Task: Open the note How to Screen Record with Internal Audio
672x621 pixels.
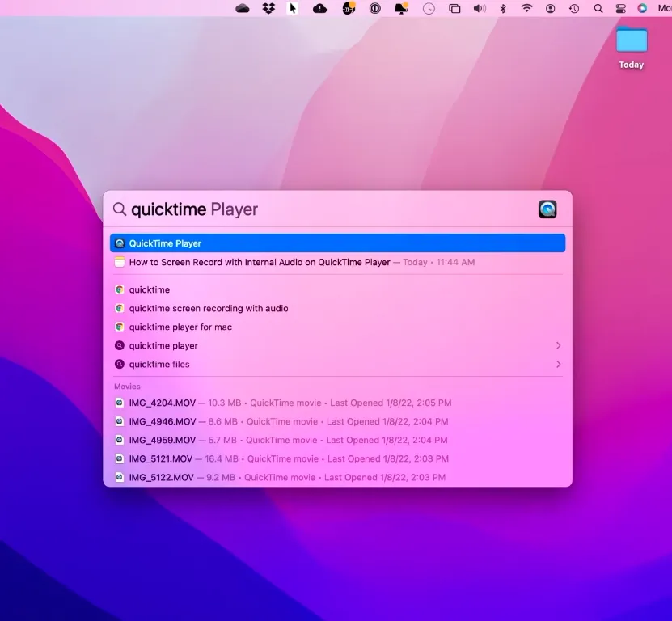Action: tap(338, 262)
